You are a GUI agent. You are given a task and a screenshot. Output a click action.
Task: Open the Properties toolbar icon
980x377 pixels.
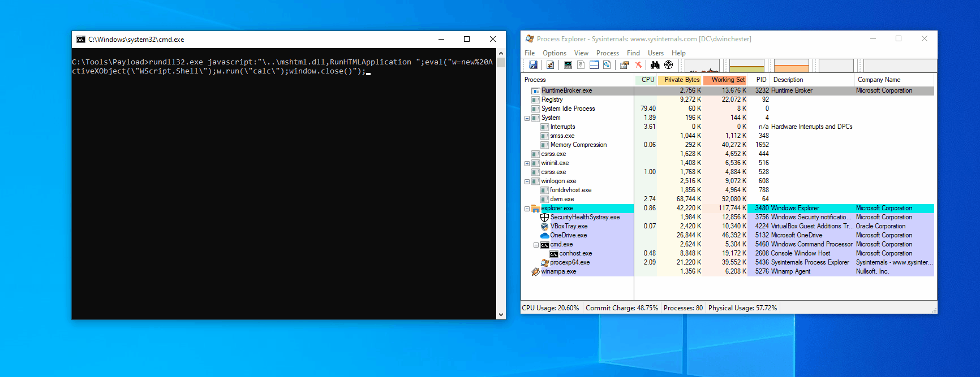point(624,65)
